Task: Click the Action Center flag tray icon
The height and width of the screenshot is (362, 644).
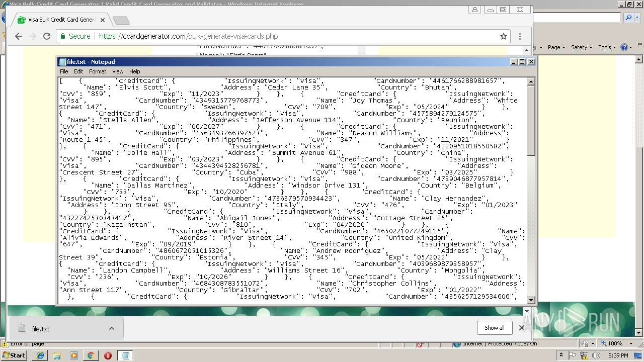Action: (572, 355)
